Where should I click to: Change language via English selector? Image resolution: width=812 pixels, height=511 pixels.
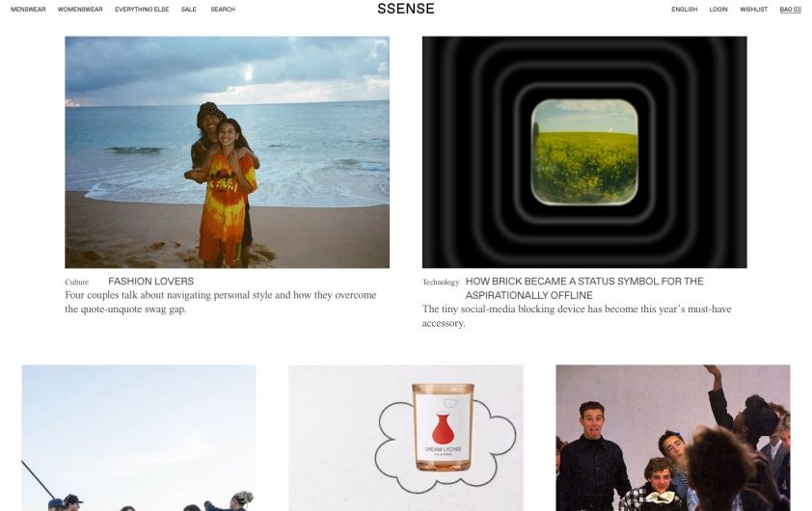(x=684, y=10)
